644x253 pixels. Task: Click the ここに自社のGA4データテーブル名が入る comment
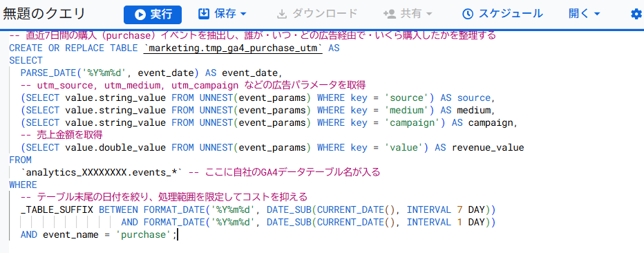(x=284, y=173)
